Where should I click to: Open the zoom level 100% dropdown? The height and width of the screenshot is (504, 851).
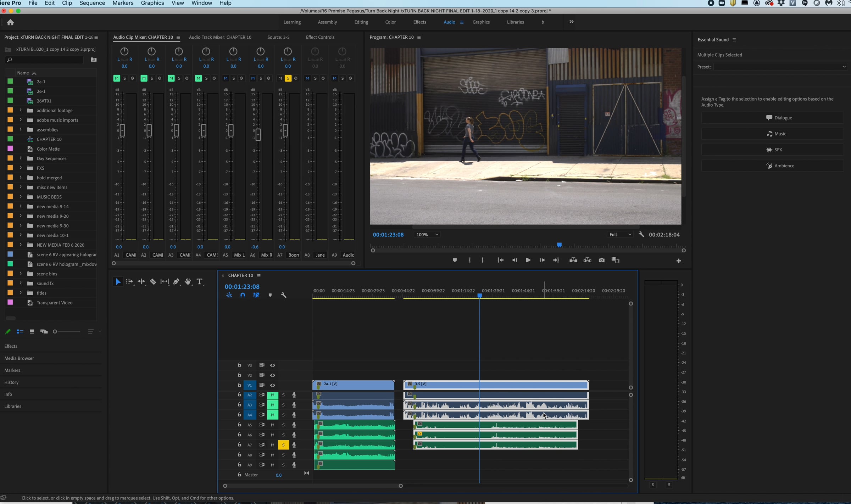pyautogui.click(x=427, y=235)
